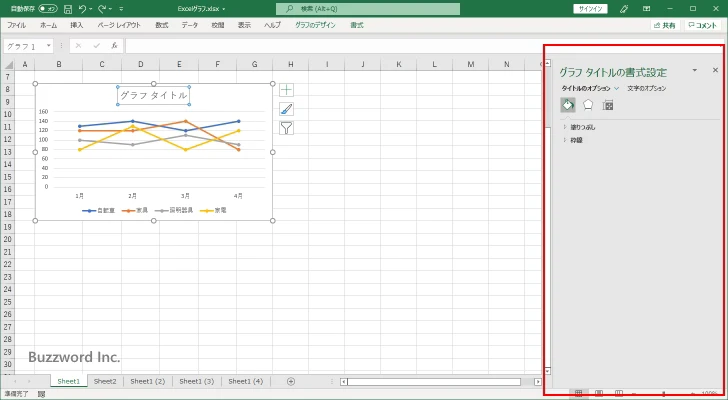Click the chart legend entry 自転車
Screen dimensions: 728x400
point(98,210)
